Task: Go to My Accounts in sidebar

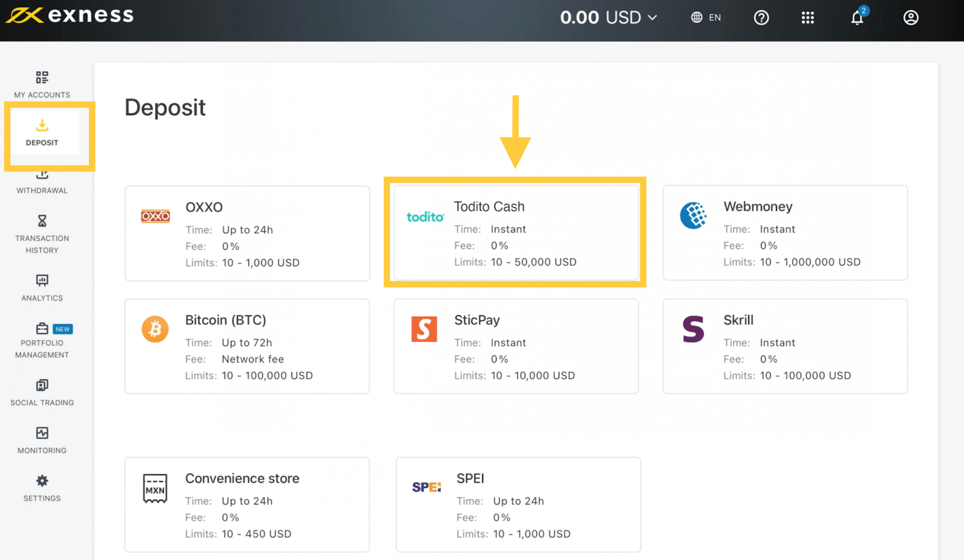Action: pyautogui.click(x=42, y=84)
